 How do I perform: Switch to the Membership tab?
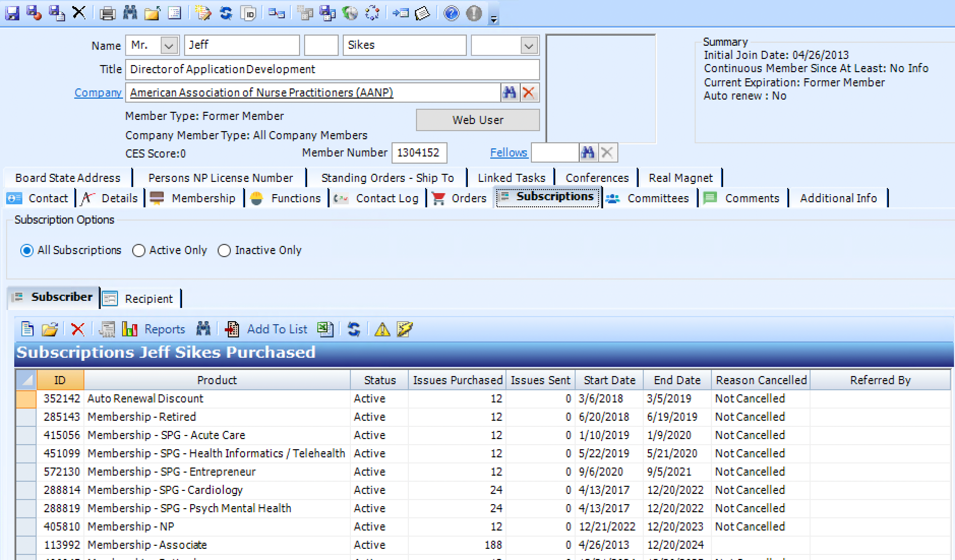203,198
